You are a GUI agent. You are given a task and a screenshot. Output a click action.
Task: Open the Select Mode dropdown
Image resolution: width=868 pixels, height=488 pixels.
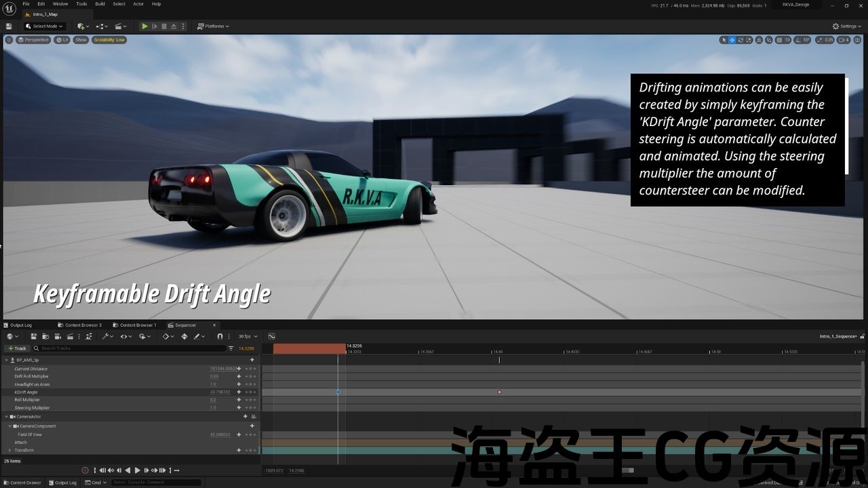tap(45, 26)
